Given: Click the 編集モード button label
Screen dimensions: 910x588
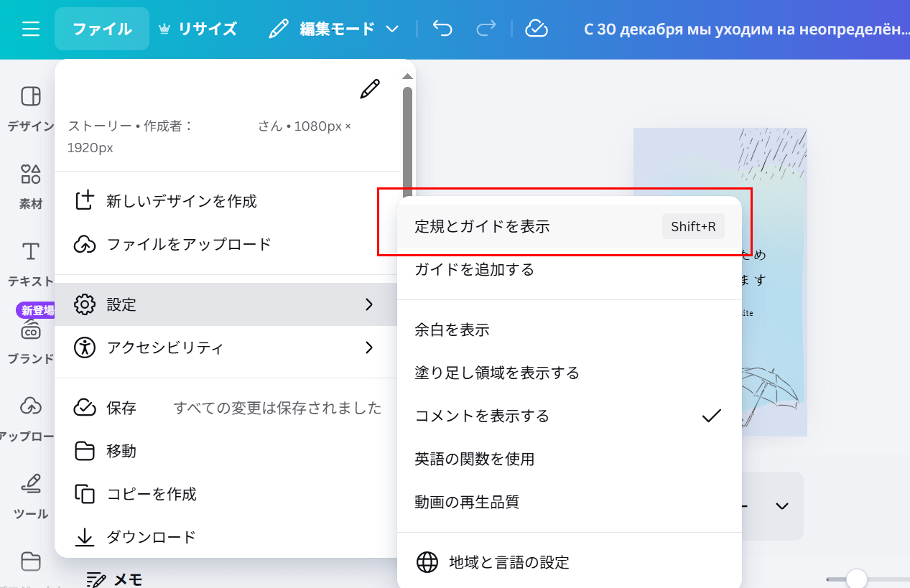Looking at the screenshot, I should point(338,29).
